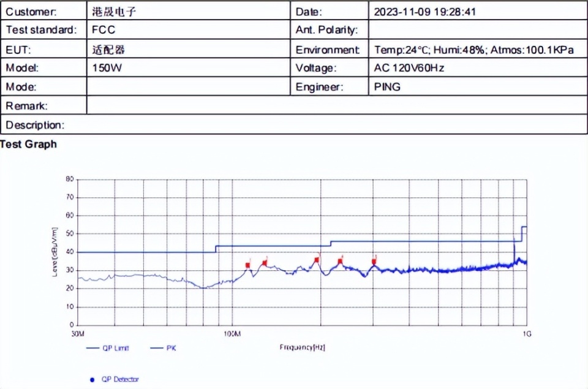Click the empty Ant. Polarity value field
Screen dimensions: 588x389
point(478,29)
